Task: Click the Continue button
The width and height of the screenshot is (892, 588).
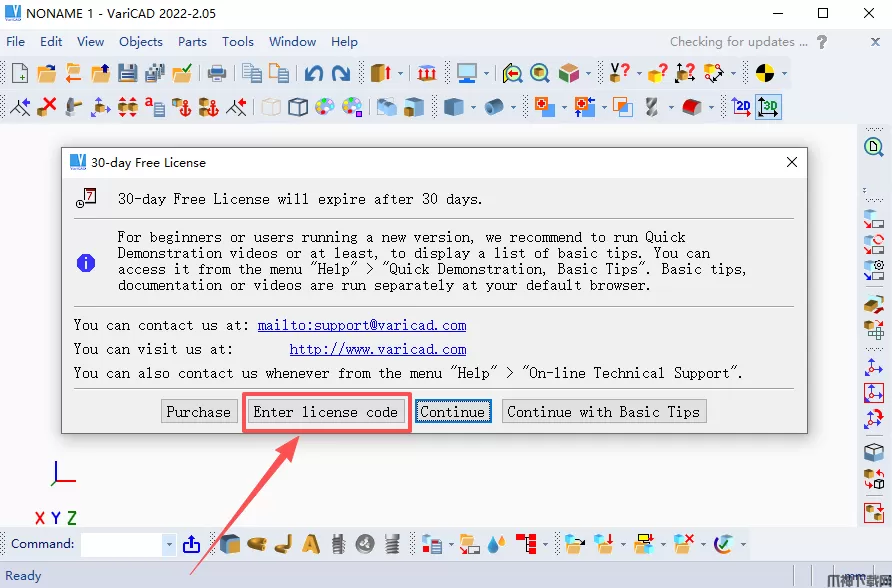Action: pos(453,412)
